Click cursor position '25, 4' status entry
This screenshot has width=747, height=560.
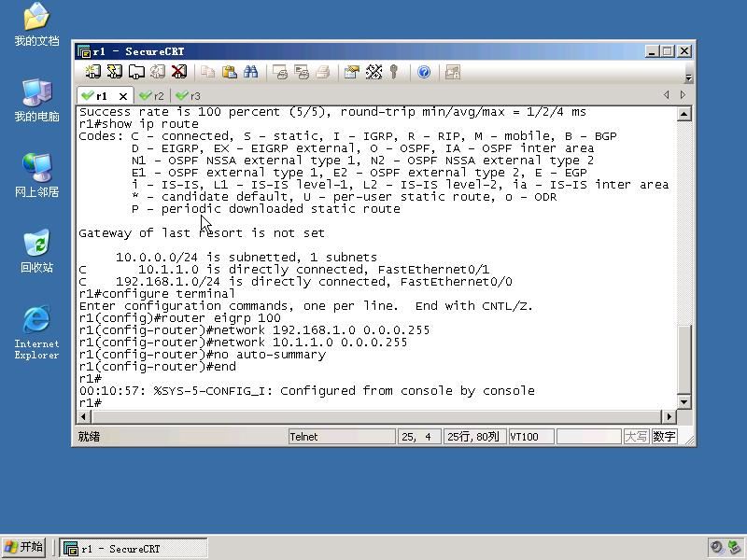[418, 437]
